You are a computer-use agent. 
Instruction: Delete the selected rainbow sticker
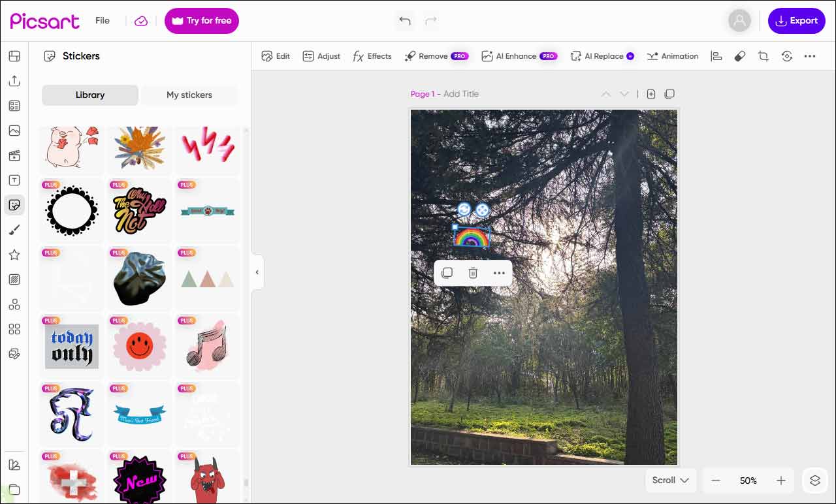point(473,273)
